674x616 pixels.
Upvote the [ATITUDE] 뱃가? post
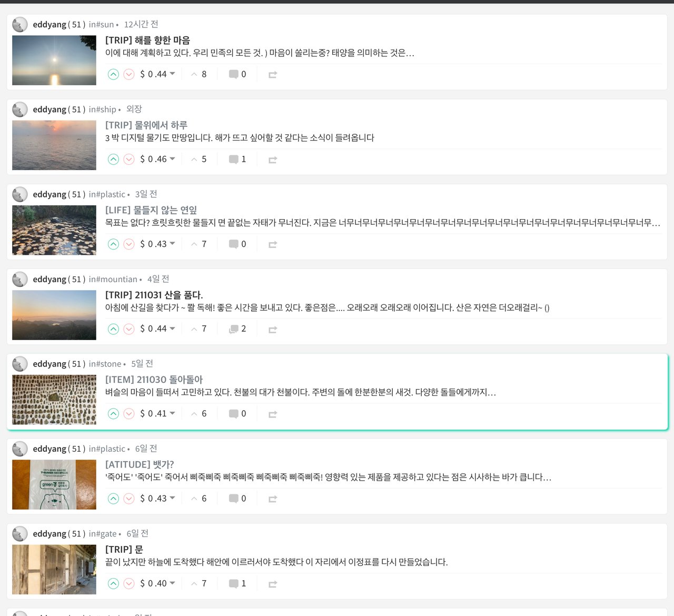pyautogui.click(x=113, y=499)
